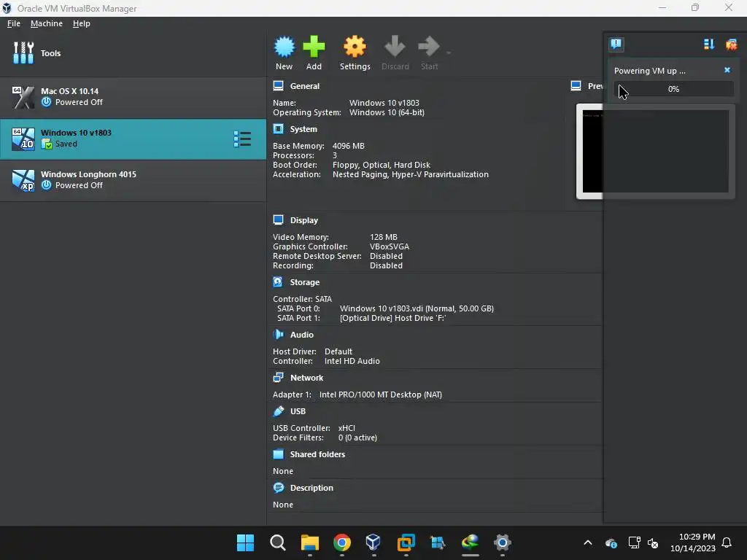This screenshot has height=560, width=747.
Task: Select the Windows Longhorn 4015 machine
Action: pyautogui.click(x=133, y=181)
